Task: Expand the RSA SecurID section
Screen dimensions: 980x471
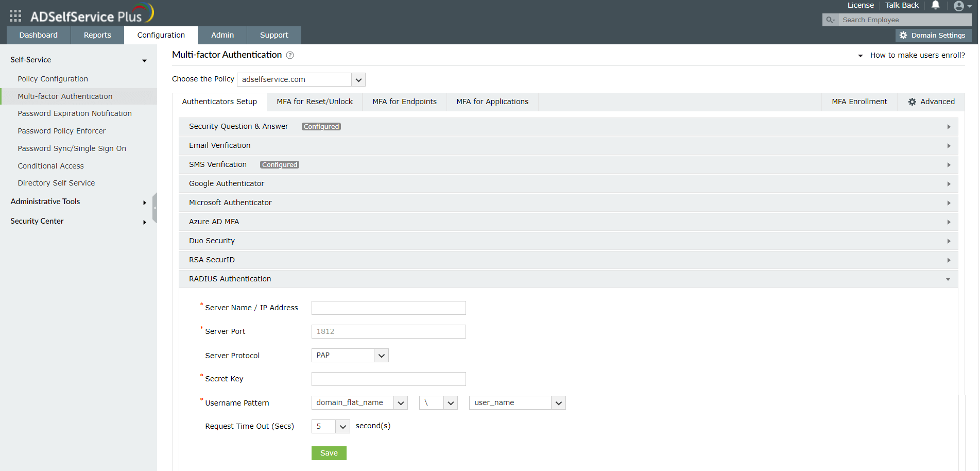Action: pyautogui.click(x=569, y=260)
